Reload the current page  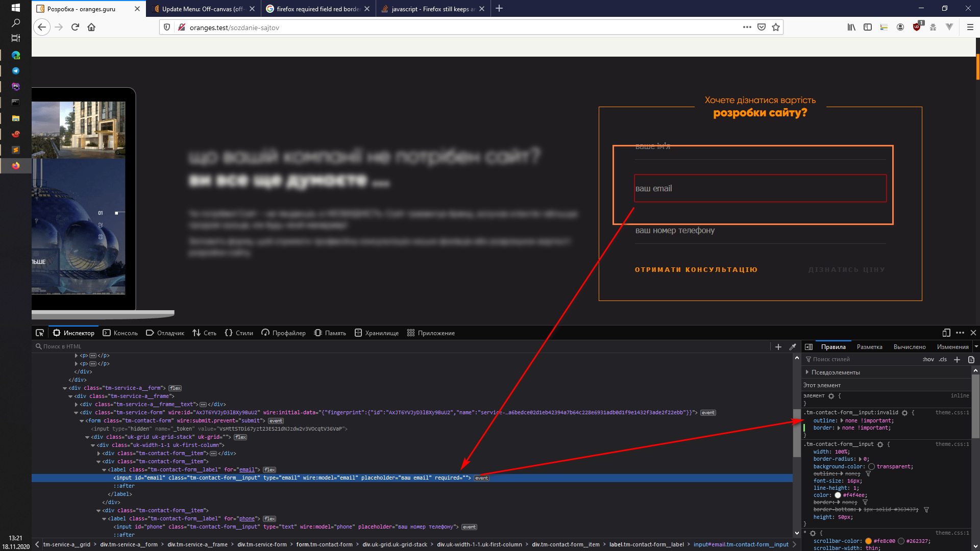pyautogui.click(x=75, y=27)
